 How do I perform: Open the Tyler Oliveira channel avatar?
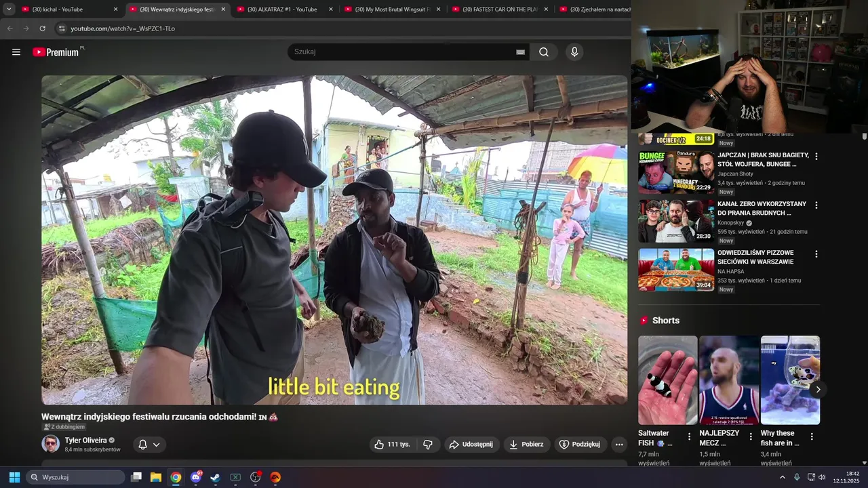click(50, 444)
